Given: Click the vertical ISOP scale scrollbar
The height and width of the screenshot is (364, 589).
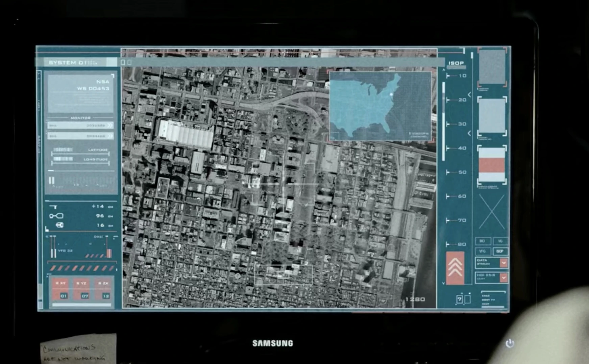Looking at the screenshot, I should tap(444, 121).
